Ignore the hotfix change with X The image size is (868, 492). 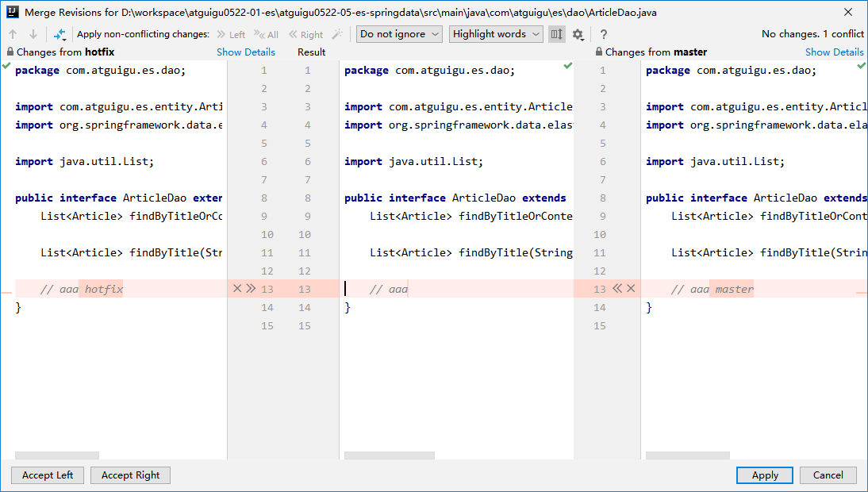pos(236,289)
